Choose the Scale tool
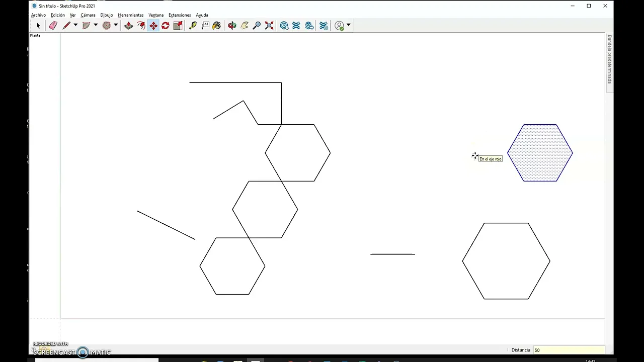The image size is (644, 362). 178,26
